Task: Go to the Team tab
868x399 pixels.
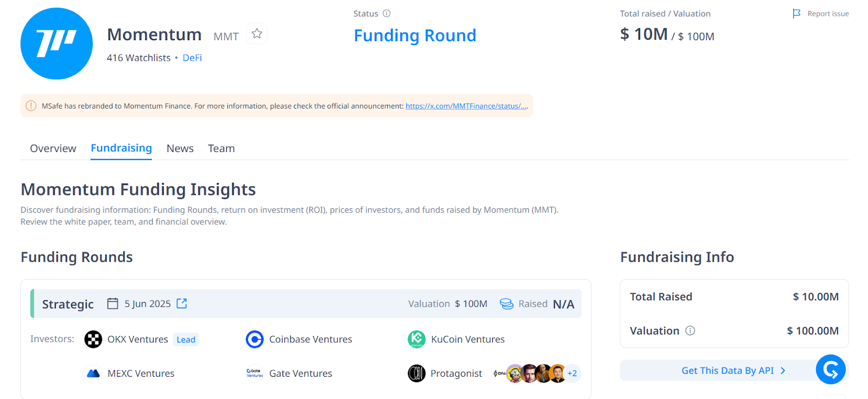Action: coord(221,148)
